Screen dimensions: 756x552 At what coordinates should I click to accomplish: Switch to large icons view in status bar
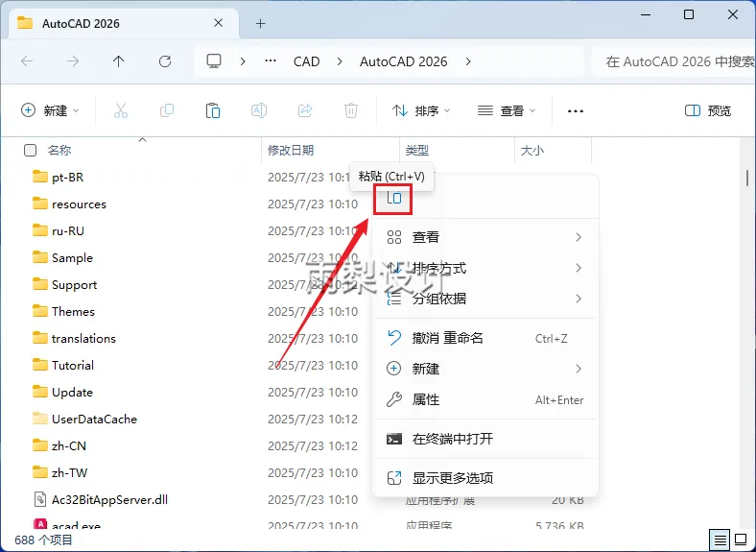click(741, 540)
